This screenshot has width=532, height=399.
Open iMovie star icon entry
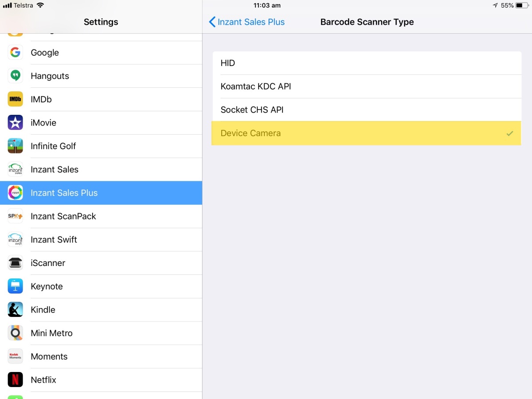click(x=15, y=123)
